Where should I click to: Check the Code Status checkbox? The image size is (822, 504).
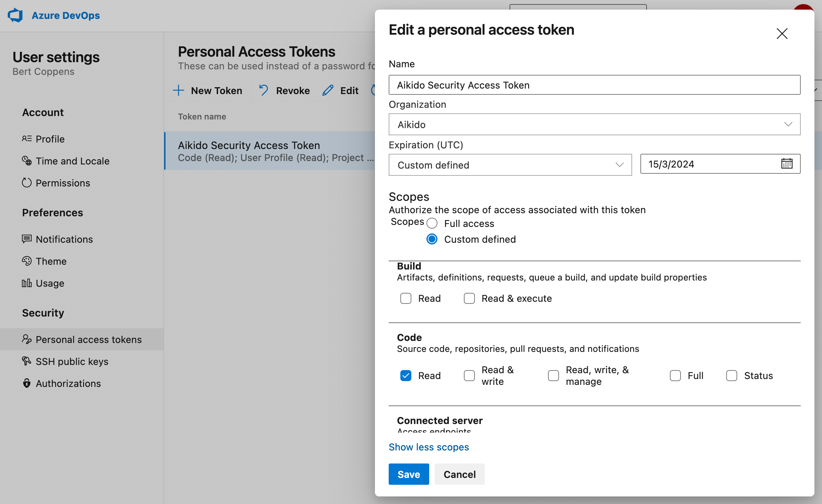[x=732, y=376]
